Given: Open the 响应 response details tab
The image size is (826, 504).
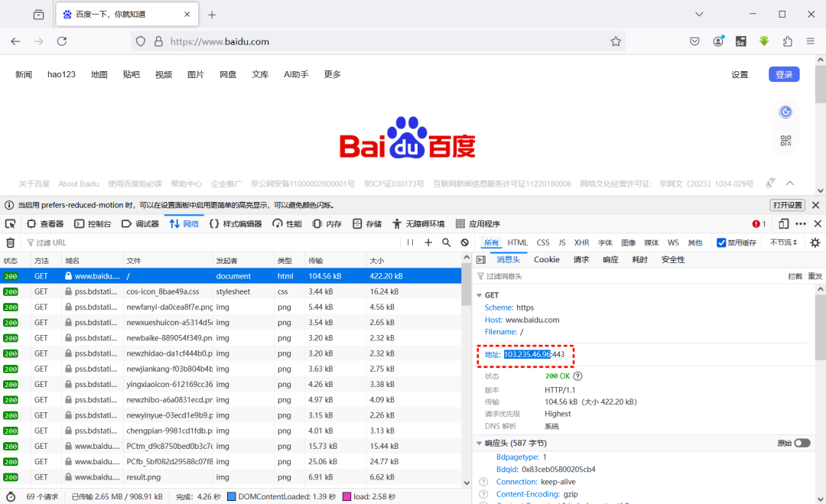Looking at the screenshot, I should (610, 259).
